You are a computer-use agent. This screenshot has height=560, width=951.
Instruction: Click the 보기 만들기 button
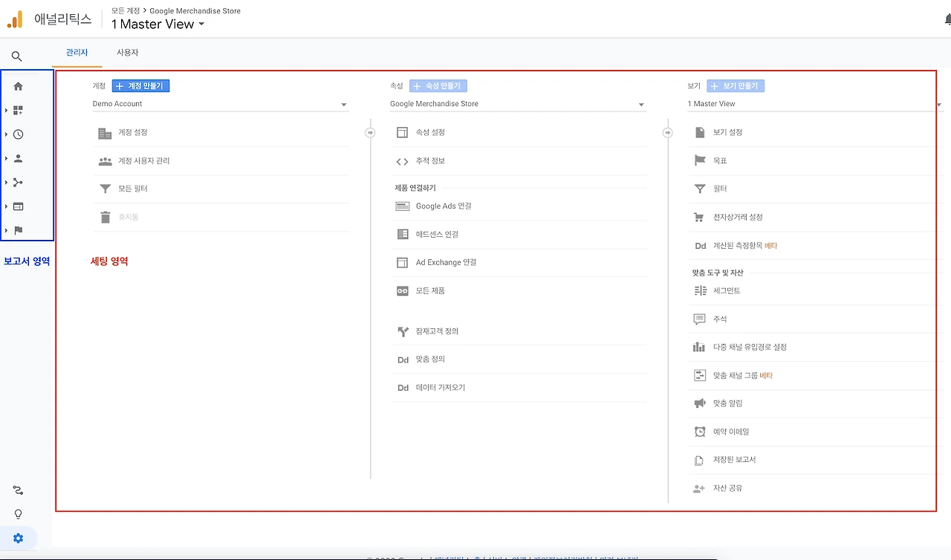point(736,86)
